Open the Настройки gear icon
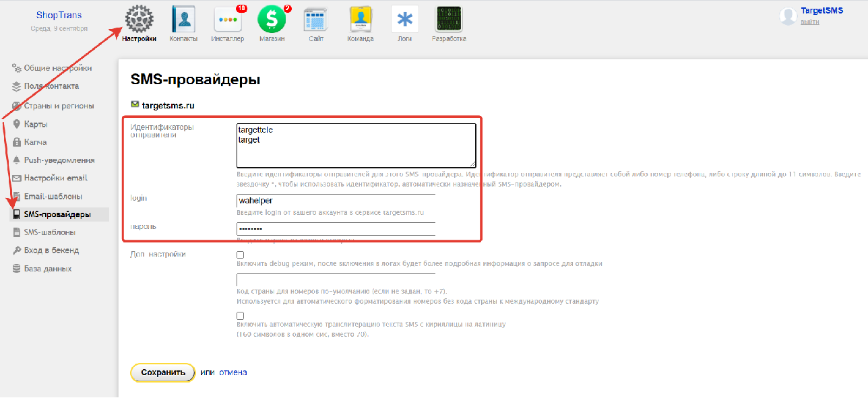The width and height of the screenshot is (868, 398). tap(139, 19)
